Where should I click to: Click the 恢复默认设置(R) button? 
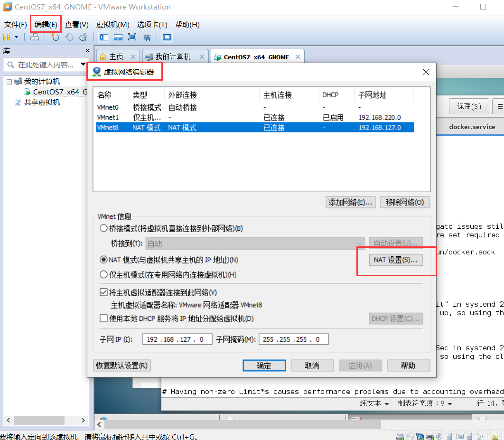(x=122, y=366)
